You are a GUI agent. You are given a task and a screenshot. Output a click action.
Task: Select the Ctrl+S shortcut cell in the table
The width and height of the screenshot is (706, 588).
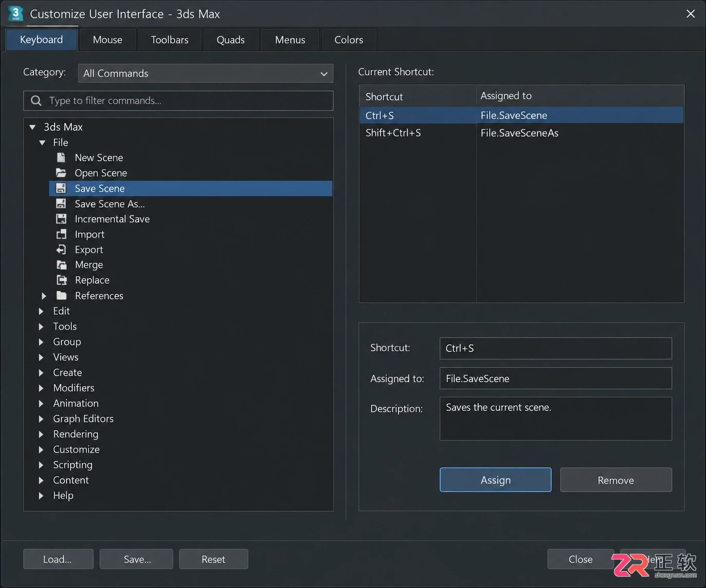click(x=418, y=116)
